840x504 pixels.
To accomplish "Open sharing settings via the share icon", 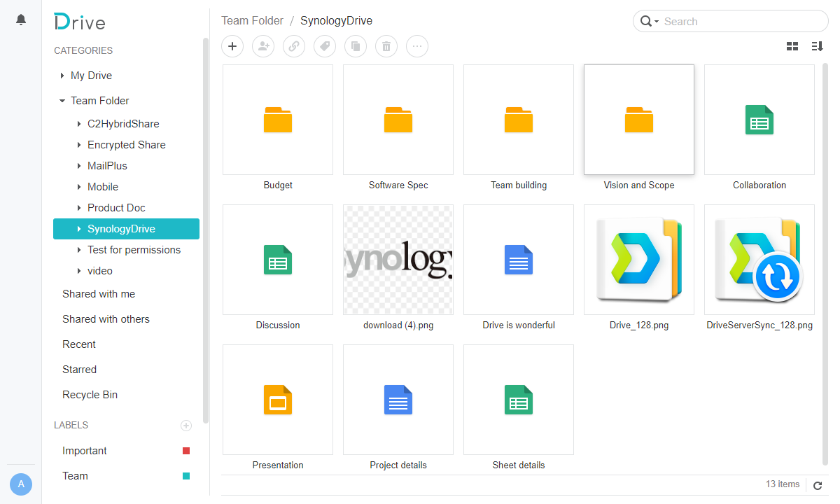I will tap(263, 46).
